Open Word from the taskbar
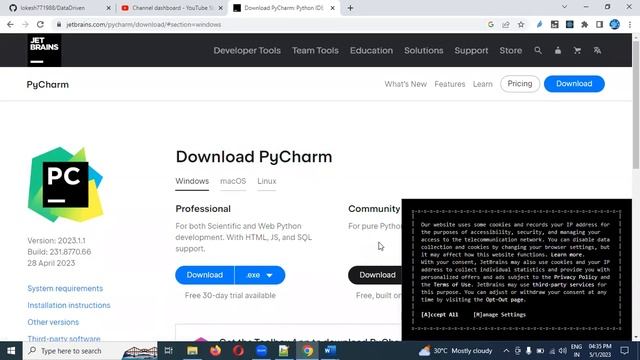The height and width of the screenshot is (360, 640). (330, 351)
